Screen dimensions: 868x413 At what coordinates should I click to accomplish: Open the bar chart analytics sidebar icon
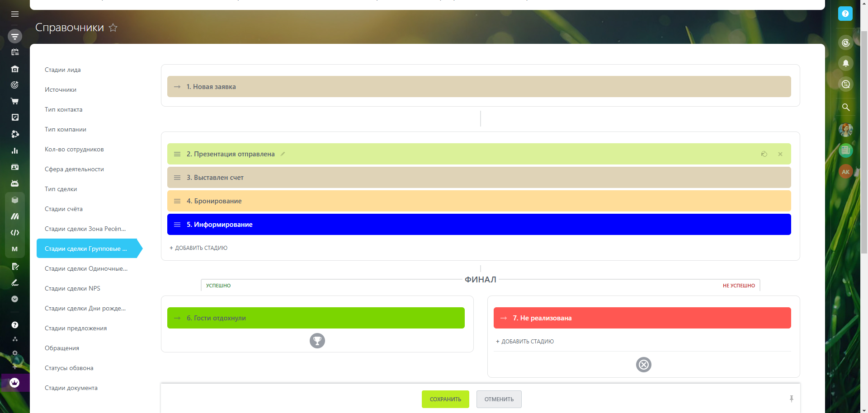[x=15, y=150]
